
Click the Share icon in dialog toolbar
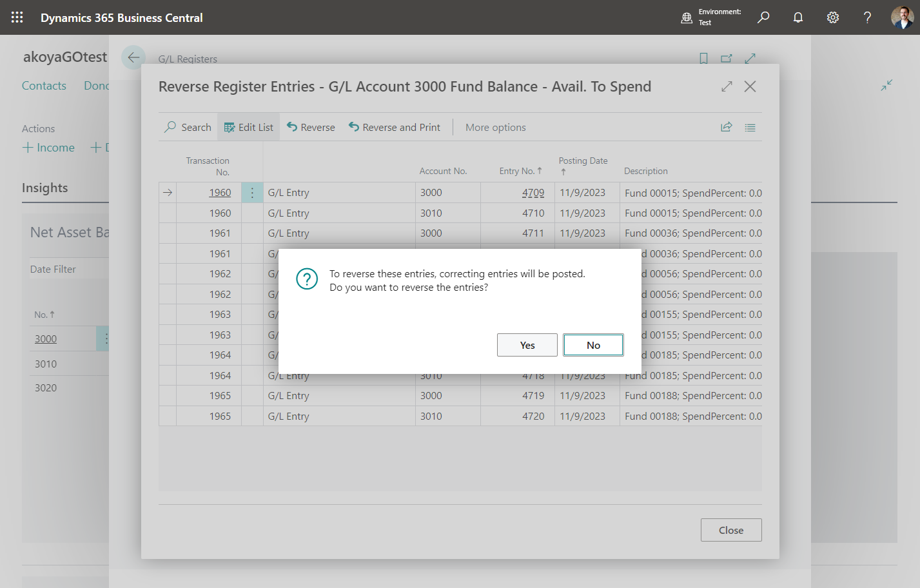click(727, 128)
